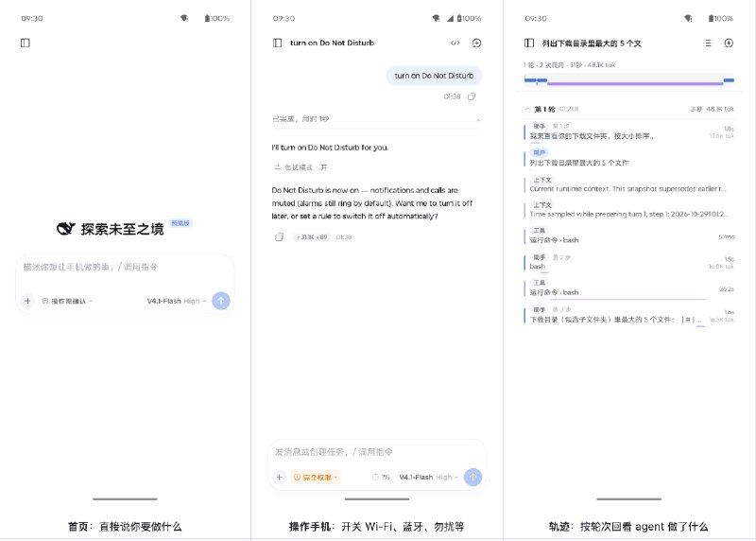
Task: Open step 3 row 下载目录（包含子文件夹）
Action: [x=629, y=315]
